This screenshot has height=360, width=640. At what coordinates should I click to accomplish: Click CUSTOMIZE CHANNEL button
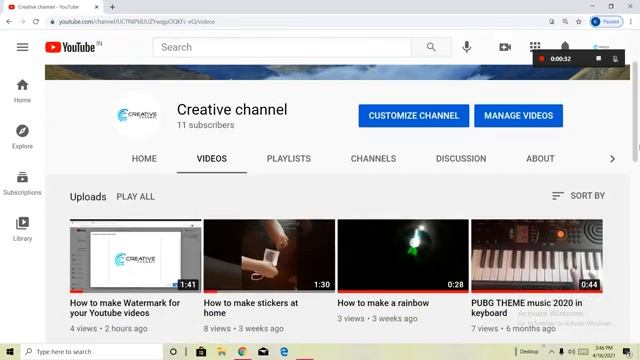pos(414,116)
